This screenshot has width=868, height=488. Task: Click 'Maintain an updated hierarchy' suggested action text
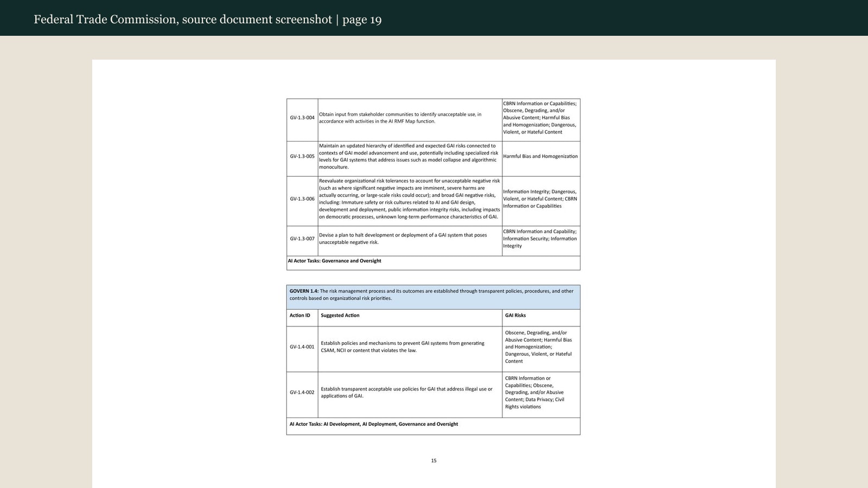409,156
